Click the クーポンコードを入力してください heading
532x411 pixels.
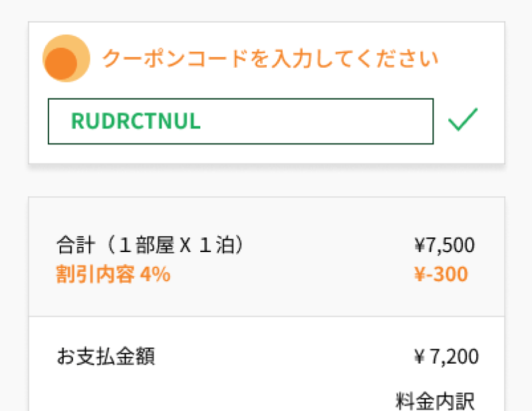(269, 59)
